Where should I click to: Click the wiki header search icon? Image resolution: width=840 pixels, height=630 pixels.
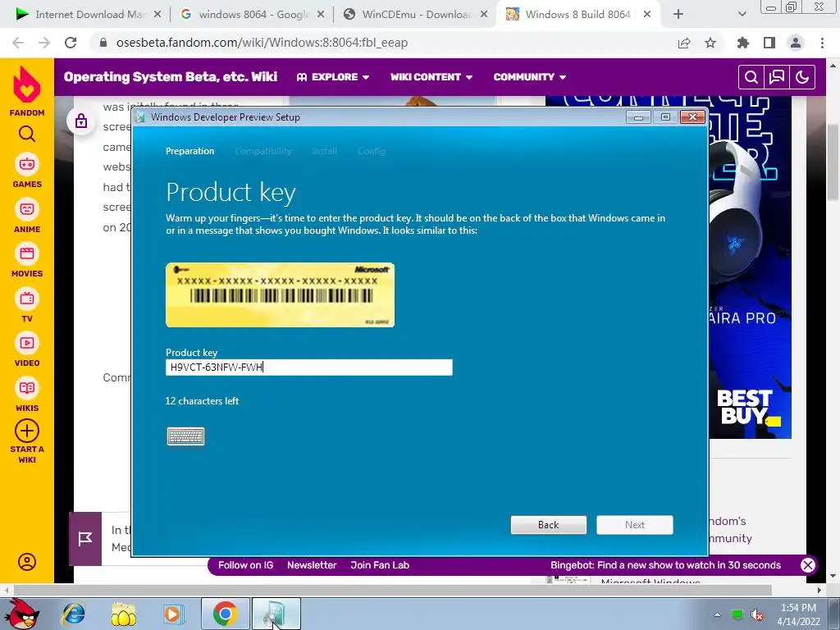click(x=751, y=77)
